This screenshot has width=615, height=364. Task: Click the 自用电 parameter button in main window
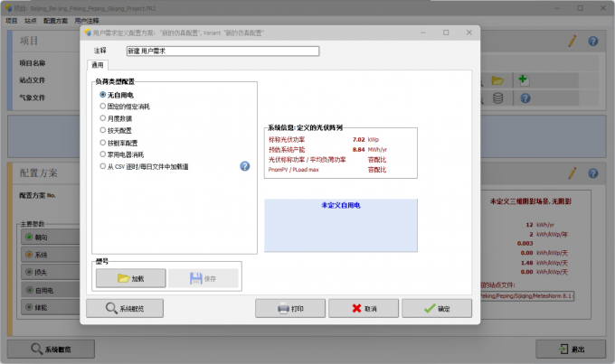pos(51,290)
